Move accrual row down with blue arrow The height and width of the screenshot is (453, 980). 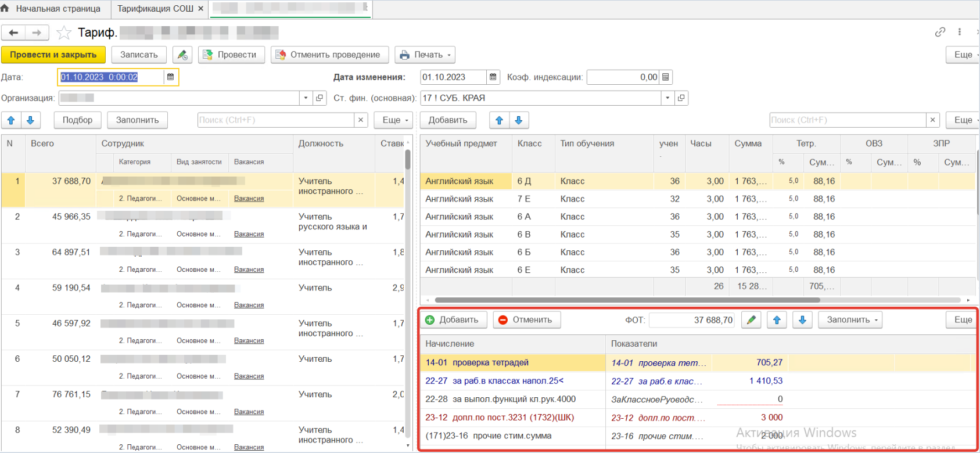(802, 320)
